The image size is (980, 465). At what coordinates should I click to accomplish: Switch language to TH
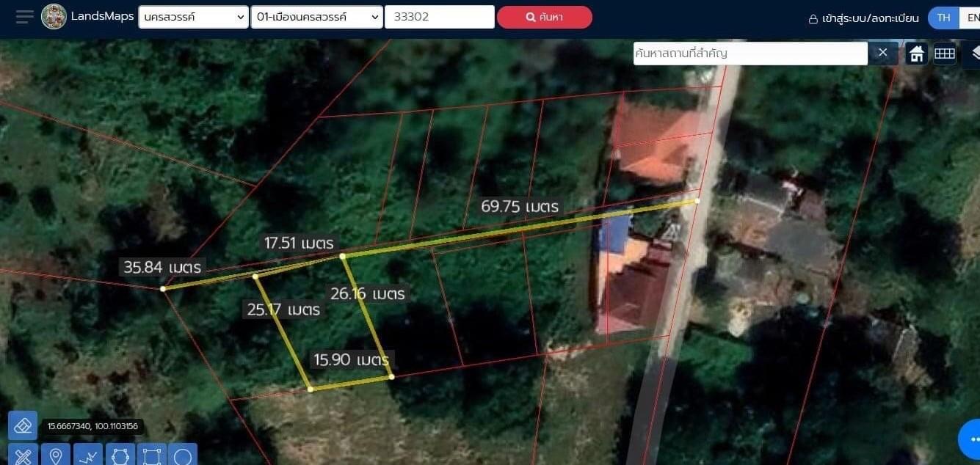[943, 18]
